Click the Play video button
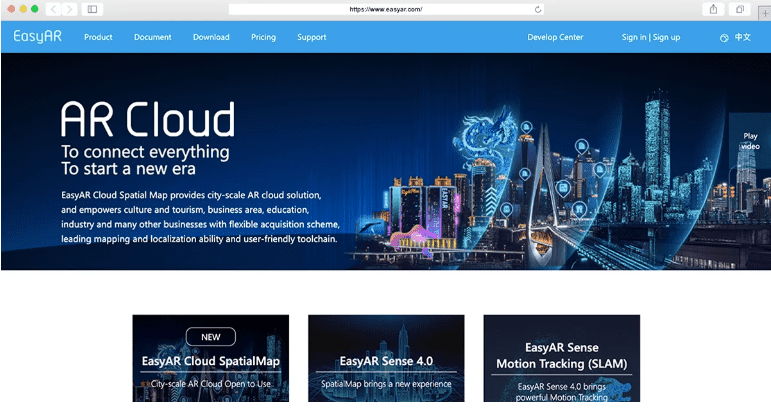This screenshot has width=771, height=410. [750, 141]
